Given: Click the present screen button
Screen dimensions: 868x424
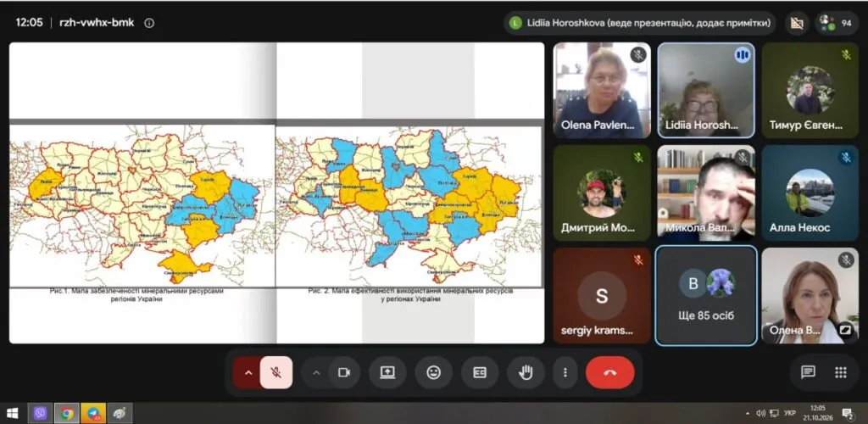Looking at the screenshot, I should click(387, 372).
